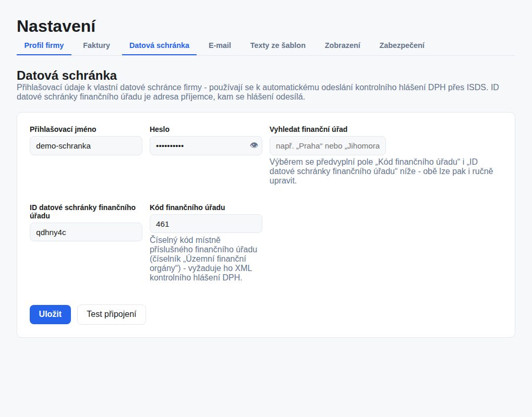Click the Přihlašovací jméno label
The width and height of the screenshot is (532, 417).
coord(63,129)
